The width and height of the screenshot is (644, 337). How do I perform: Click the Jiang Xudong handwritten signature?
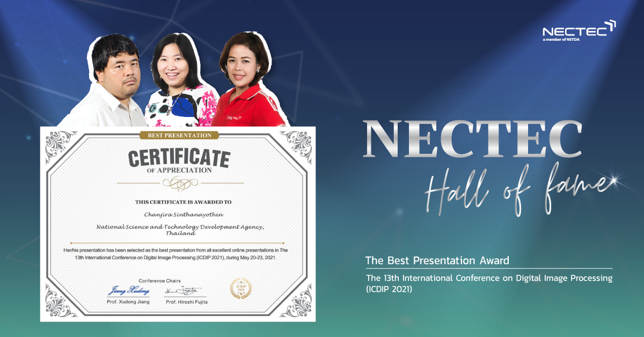tap(129, 290)
